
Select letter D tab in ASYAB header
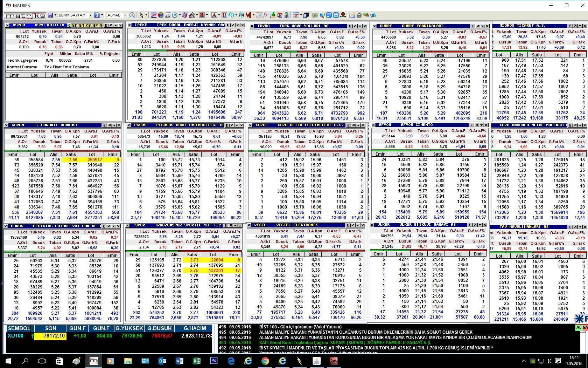(77, 26)
